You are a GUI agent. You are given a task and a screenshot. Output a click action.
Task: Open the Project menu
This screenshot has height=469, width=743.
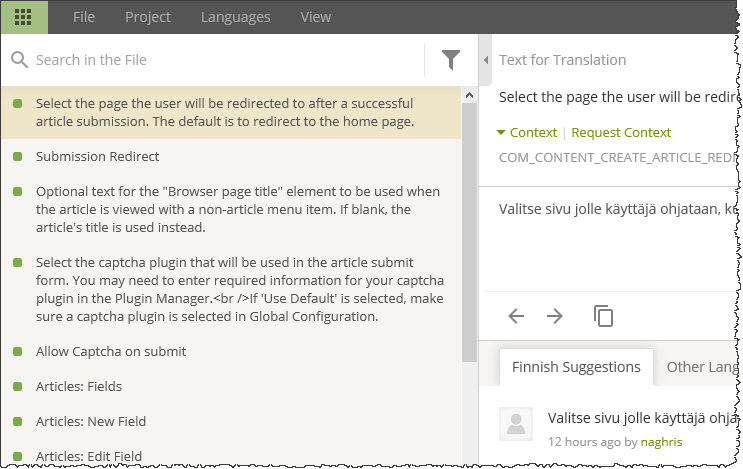(x=147, y=17)
